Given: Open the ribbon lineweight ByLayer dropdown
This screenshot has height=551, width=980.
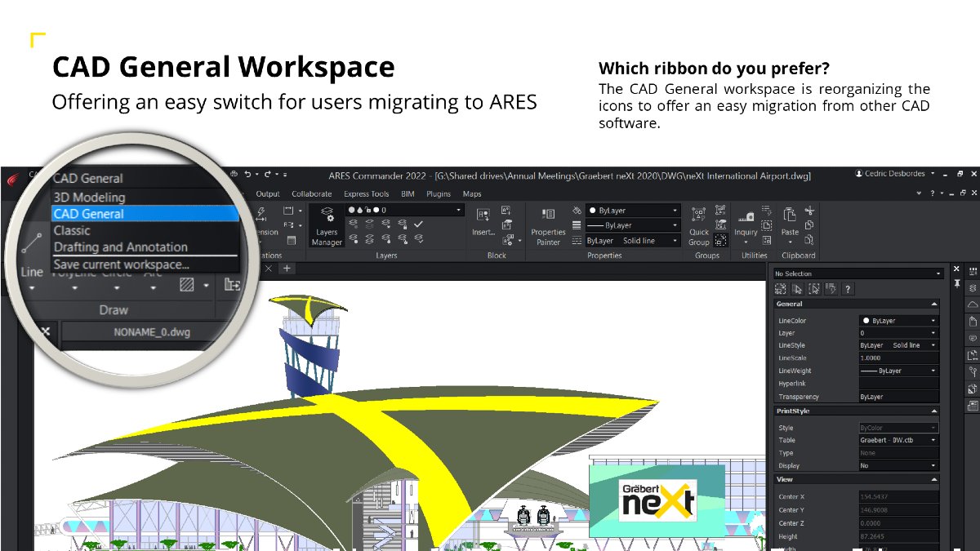Looking at the screenshot, I should (632, 225).
